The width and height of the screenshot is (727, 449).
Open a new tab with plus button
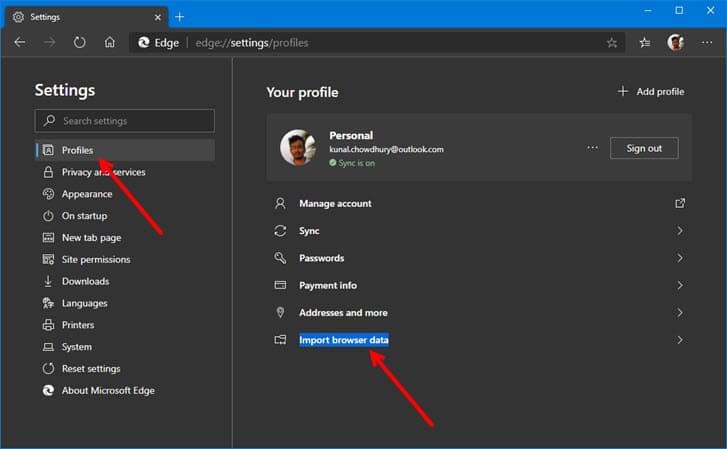click(179, 17)
